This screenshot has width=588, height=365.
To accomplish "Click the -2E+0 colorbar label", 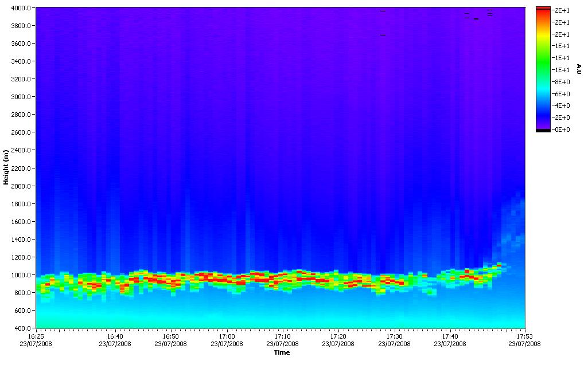I will coord(561,117).
